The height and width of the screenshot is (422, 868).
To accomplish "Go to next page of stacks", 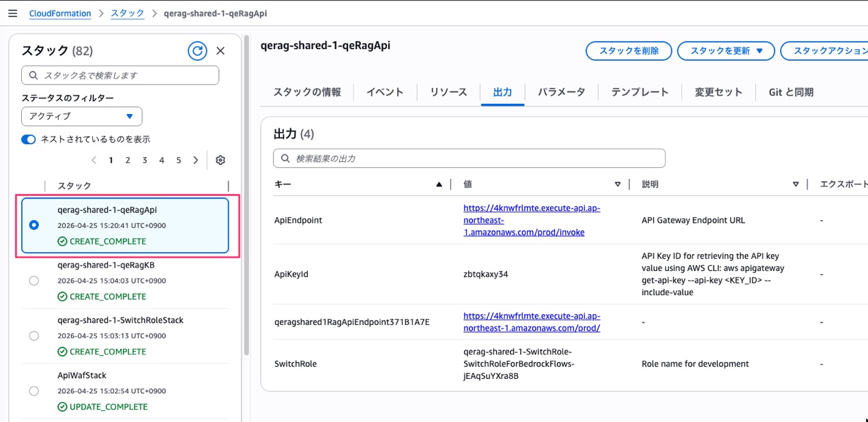I will (x=196, y=160).
